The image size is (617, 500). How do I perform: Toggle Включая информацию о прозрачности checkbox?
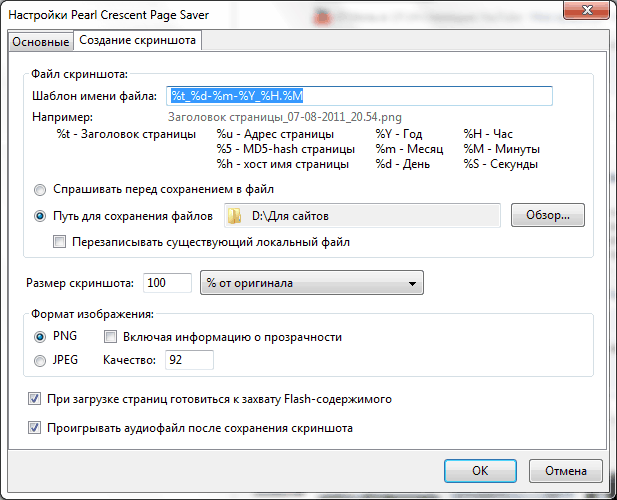click(111, 337)
